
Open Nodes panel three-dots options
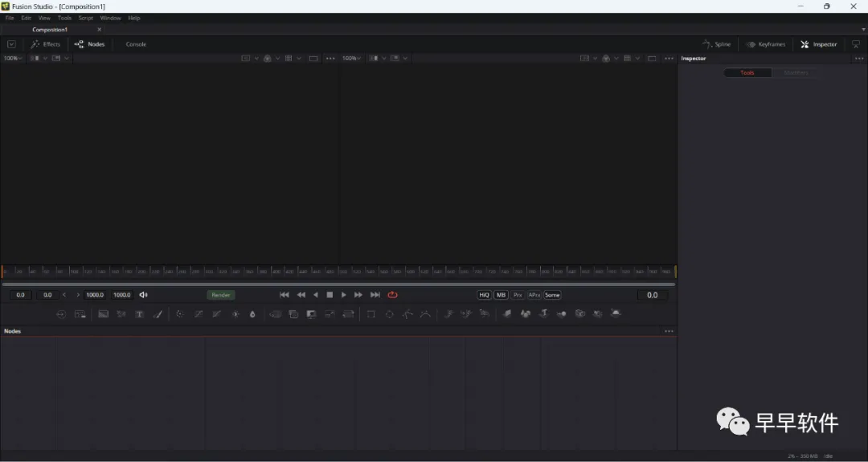pyautogui.click(x=669, y=331)
